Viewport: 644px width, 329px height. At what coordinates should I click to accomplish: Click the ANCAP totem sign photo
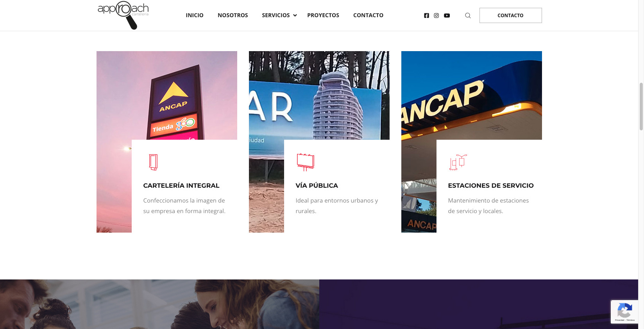coord(167,96)
